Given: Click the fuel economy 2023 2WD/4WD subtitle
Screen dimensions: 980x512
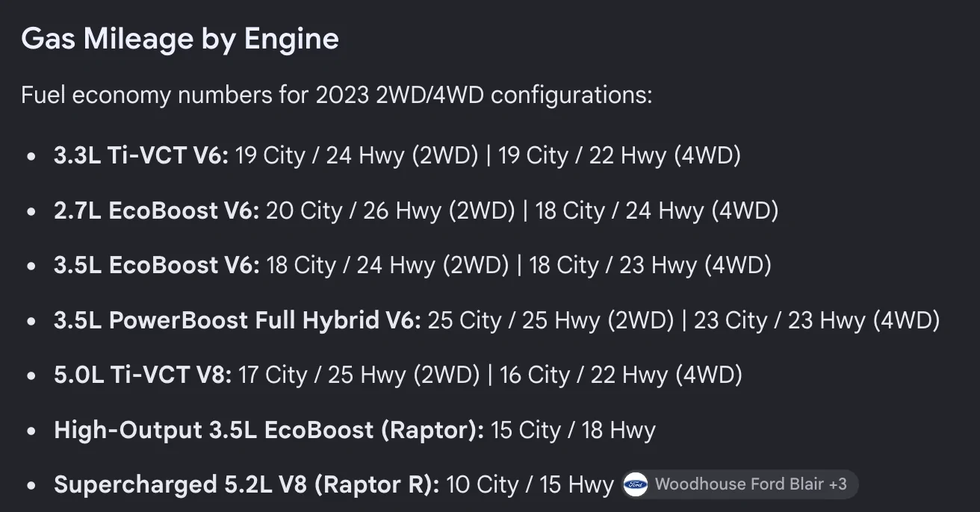Looking at the screenshot, I should [337, 96].
